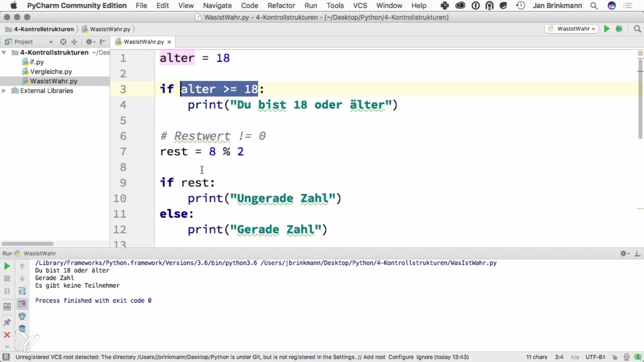
Task: Open Project view selector dropdown
Action: coord(51,42)
